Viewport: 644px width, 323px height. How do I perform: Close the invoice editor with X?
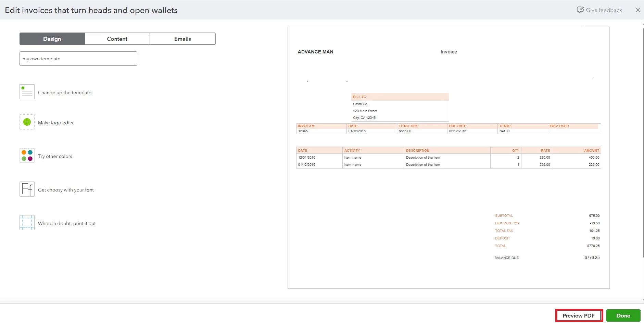637,10
